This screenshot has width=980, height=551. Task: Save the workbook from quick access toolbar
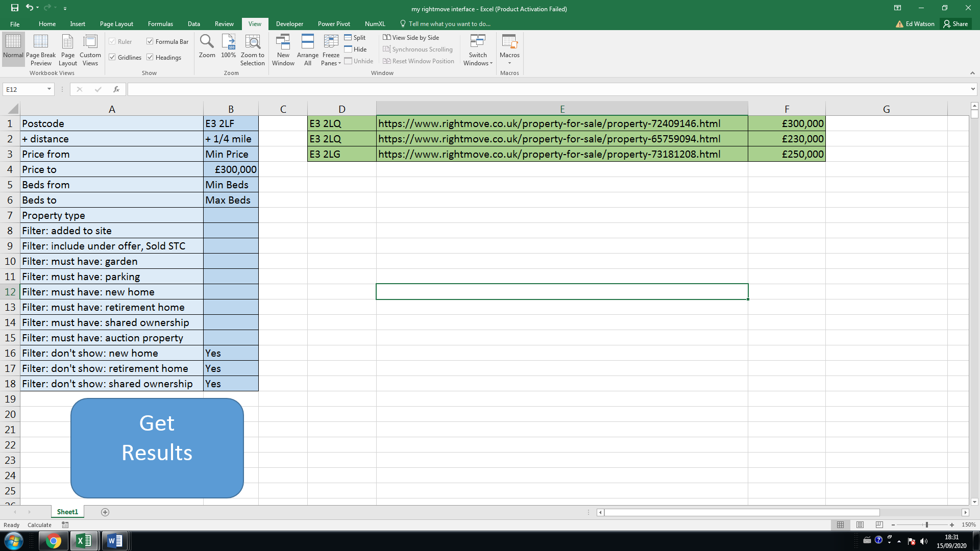[x=15, y=8]
